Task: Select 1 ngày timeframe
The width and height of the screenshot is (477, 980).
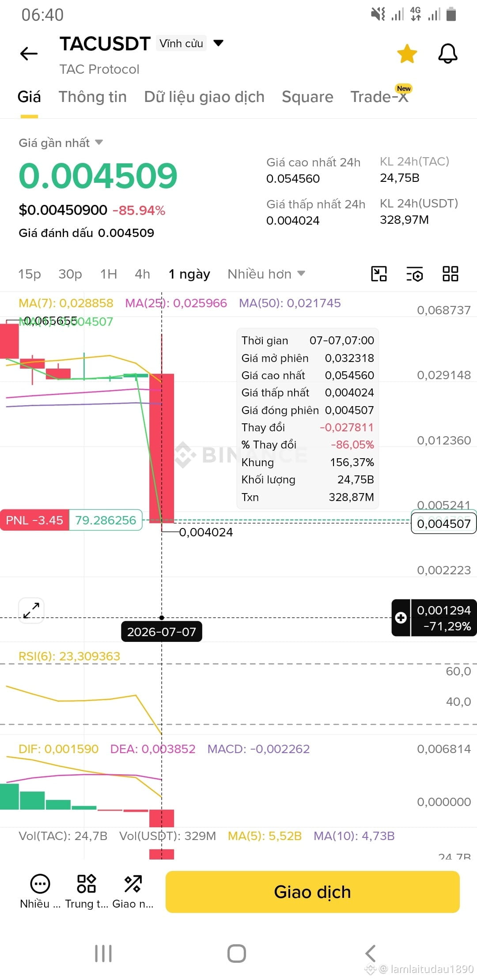Action: click(189, 274)
